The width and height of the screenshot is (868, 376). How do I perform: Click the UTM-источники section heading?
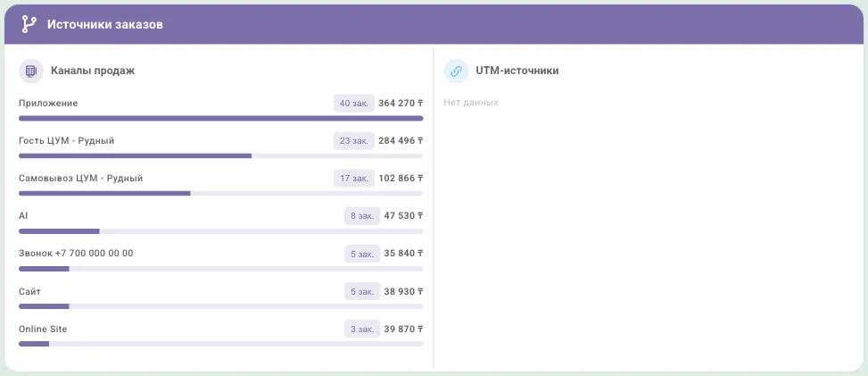[x=517, y=71]
